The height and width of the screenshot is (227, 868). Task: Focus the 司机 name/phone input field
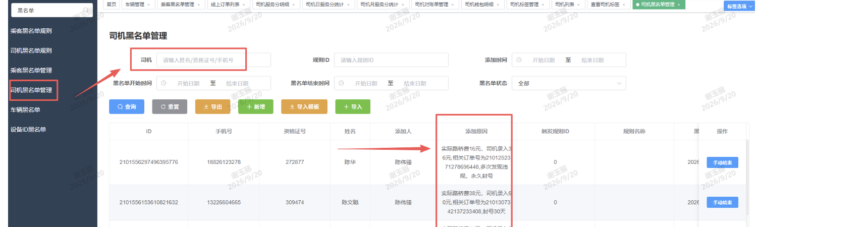coord(213,60)
